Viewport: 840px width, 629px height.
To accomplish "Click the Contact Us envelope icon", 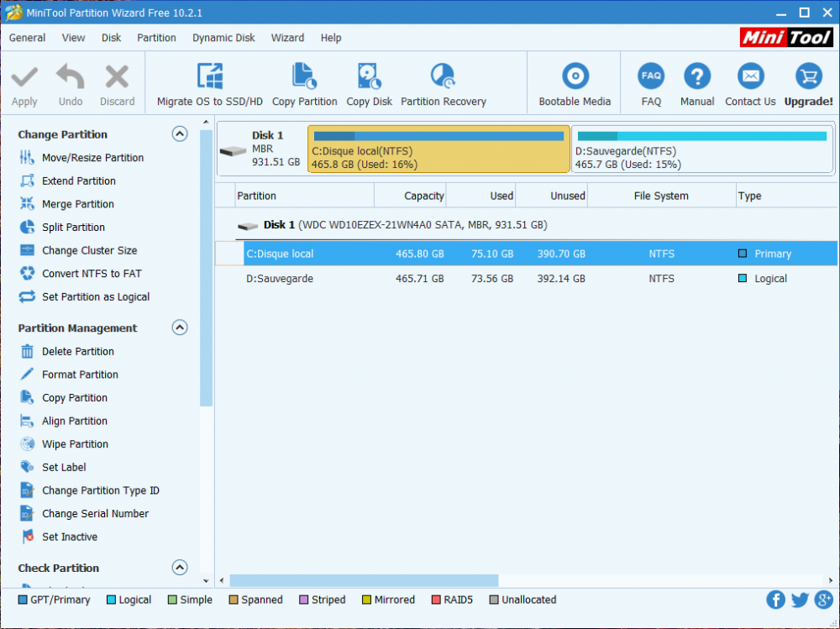I will 750,77.
